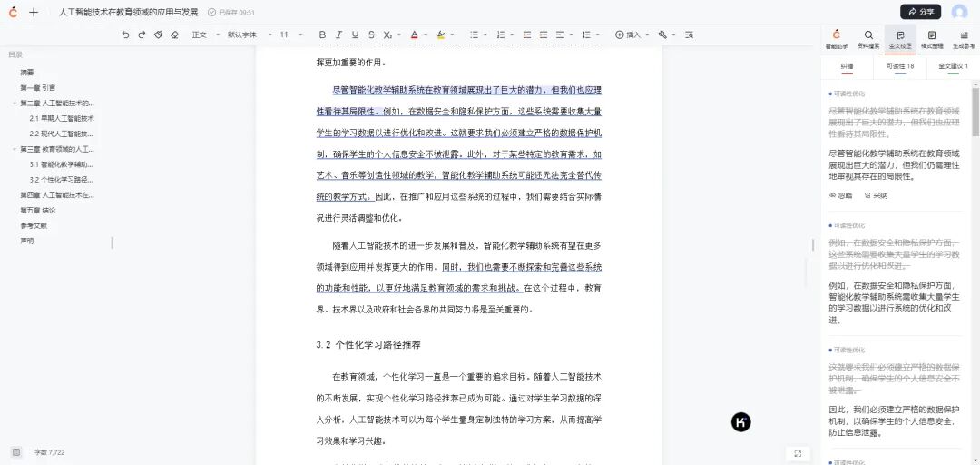This screenshot has width=980, height=465.
Task: Click 忽略 on the first suggestion
Action: click(840, 195)
